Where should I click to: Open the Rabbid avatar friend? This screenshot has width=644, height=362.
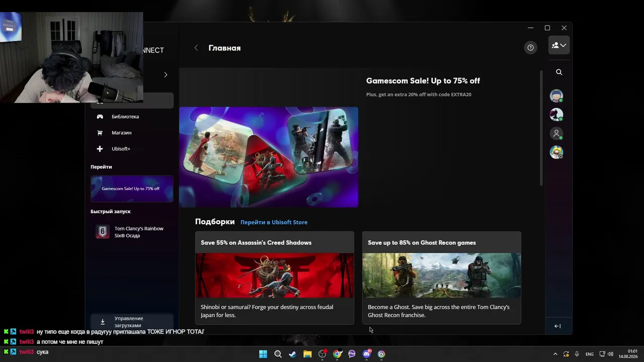tap(556, 152)
